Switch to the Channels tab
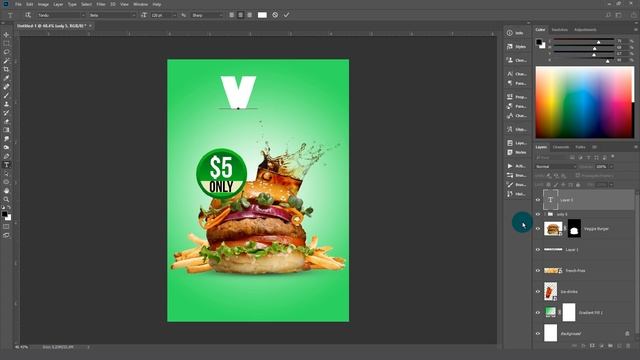Viewport: 640px width, 360px height. point(561,147)
